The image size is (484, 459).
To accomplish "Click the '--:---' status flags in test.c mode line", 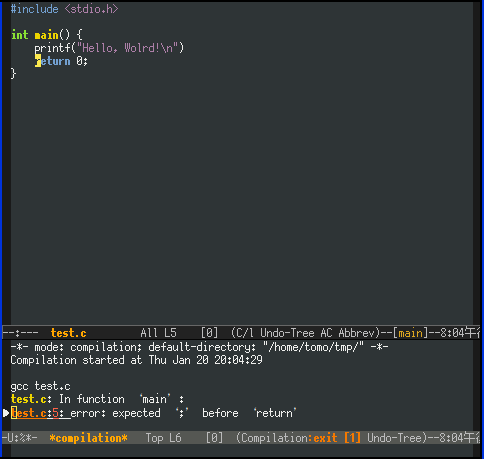I will 20,333.
